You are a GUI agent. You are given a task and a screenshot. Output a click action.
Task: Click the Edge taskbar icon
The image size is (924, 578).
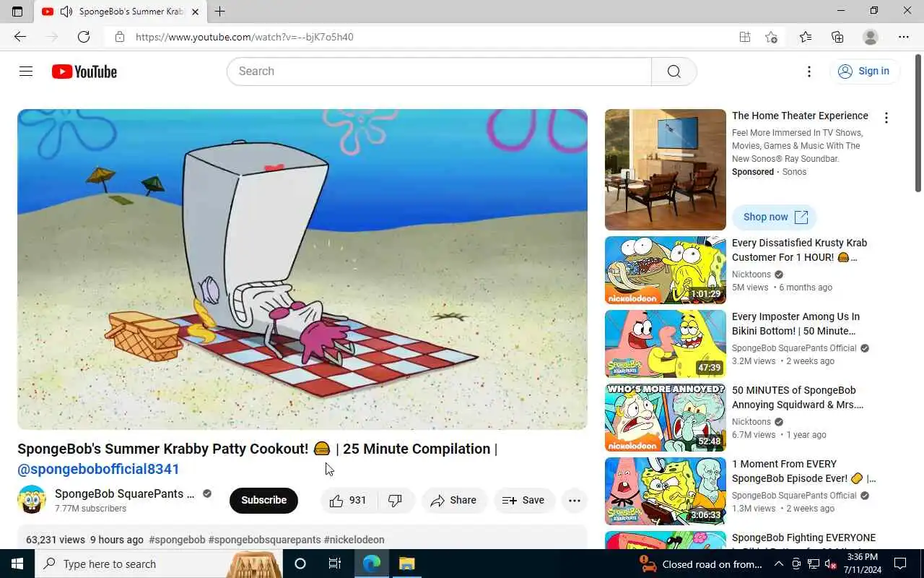(372, 564)
